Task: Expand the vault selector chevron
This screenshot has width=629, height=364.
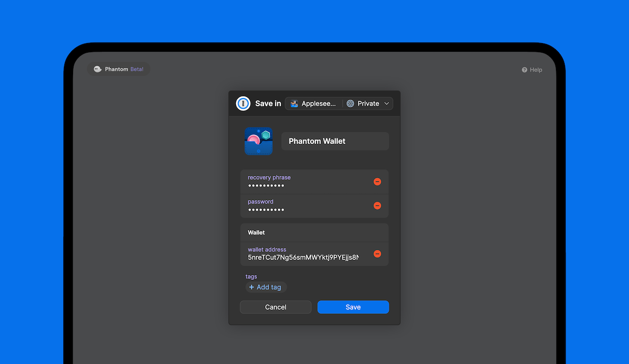Action: [x=386, y=103]
